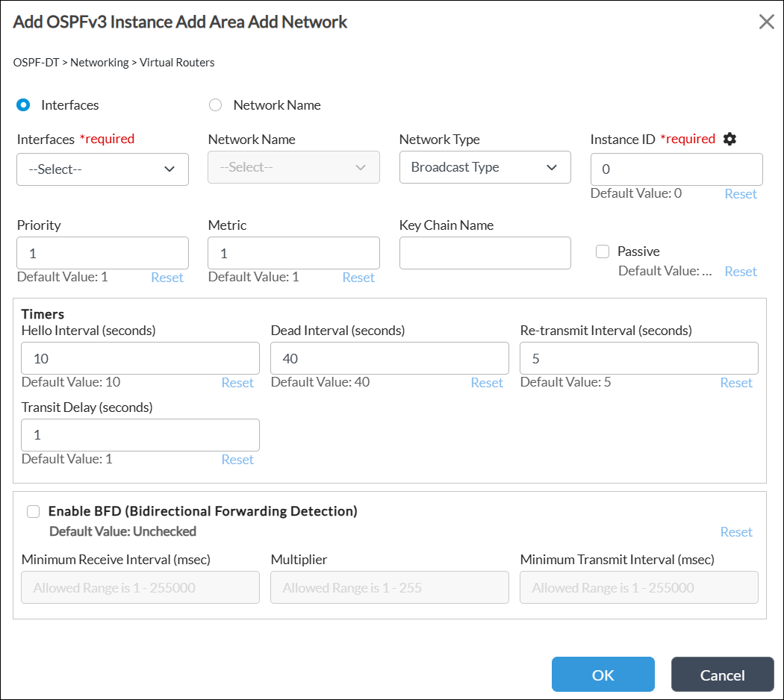Image resolution: width=784 pixels, height=700 pixels.
Task: Select the Priority input field
Action: tap(102, 252)
